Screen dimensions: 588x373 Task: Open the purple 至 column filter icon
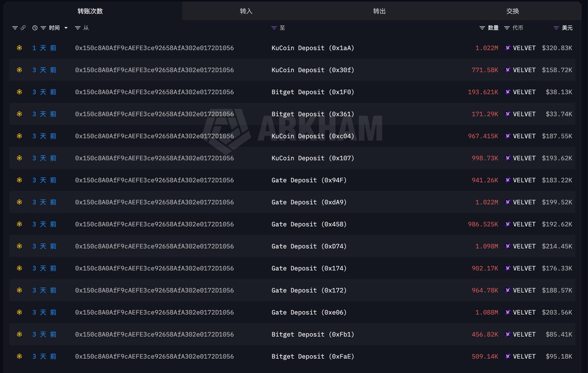[274, 28]
